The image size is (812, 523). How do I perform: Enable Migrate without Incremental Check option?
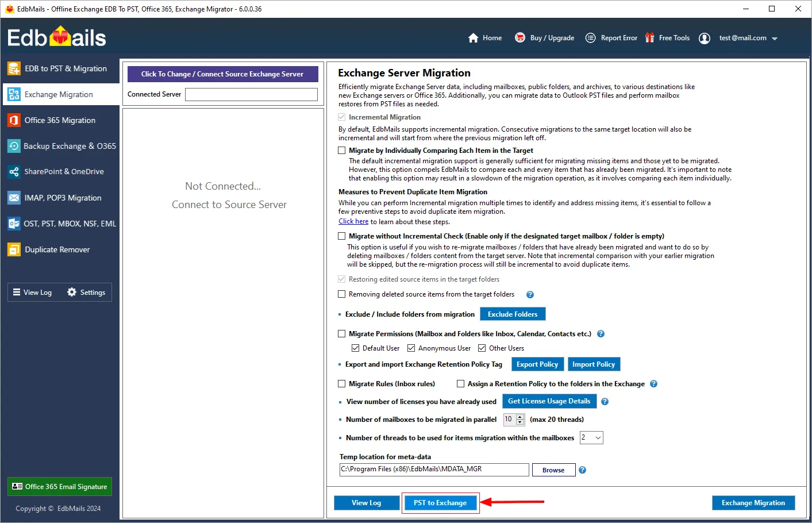click(342, 236)
